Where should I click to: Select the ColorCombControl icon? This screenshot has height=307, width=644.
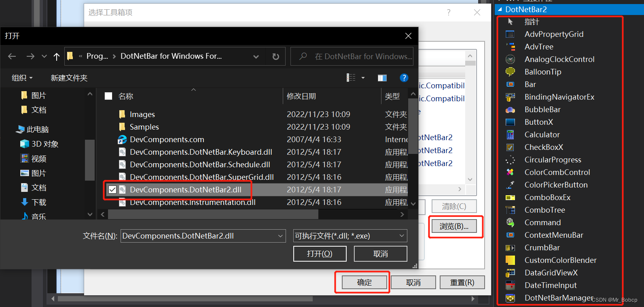[x=510, y=173]
